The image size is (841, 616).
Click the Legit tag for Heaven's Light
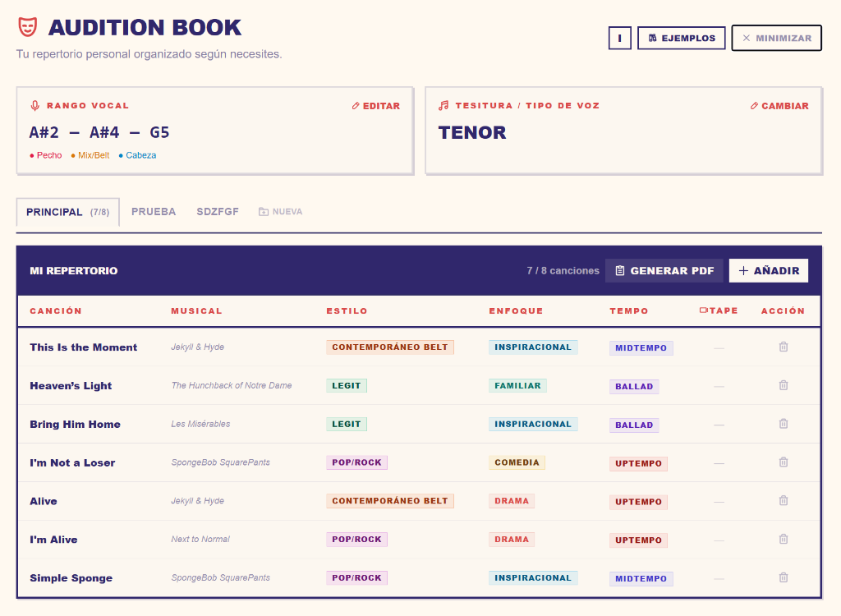click(x=347, y=386)
